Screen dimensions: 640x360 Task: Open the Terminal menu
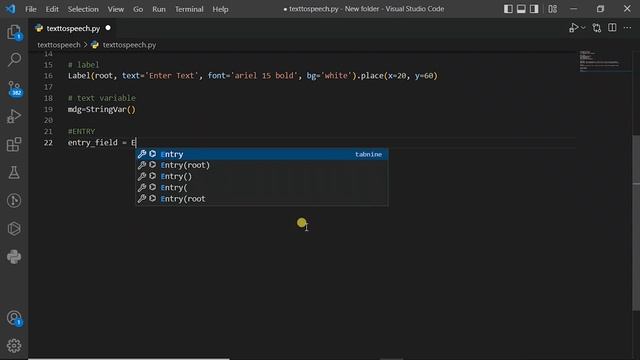[x=189, y=9]
